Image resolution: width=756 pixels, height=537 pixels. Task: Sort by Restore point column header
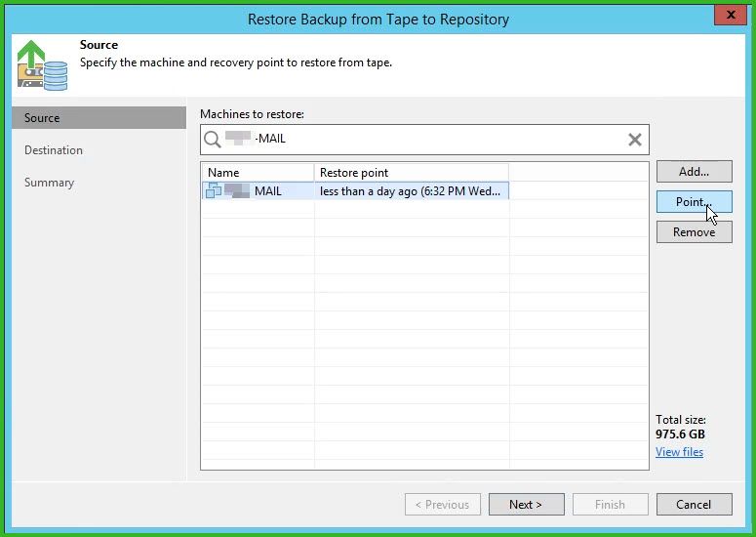pyautogui.click(x=410, y=172)
